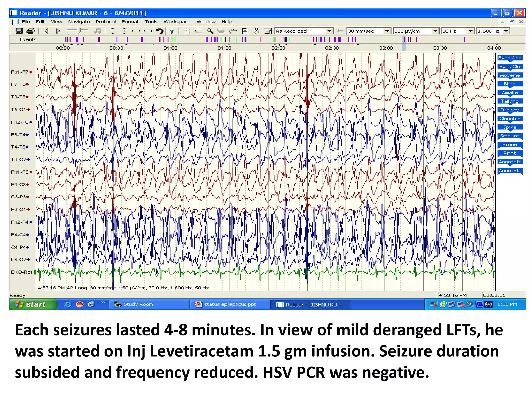532x399 pixels.
Task: Click the grayed oil-can shaped toolbar icon
Action: coord(221,31)
